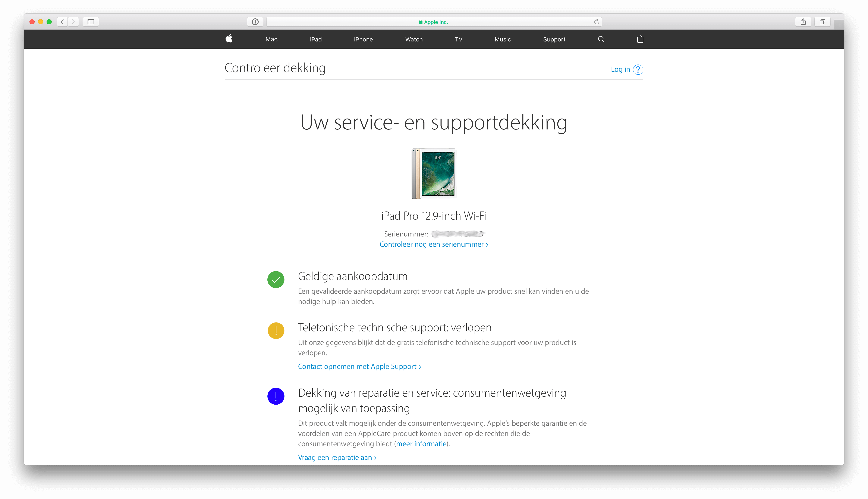Click the Log in link
The image size is (868, 499).
click(620, 69)
